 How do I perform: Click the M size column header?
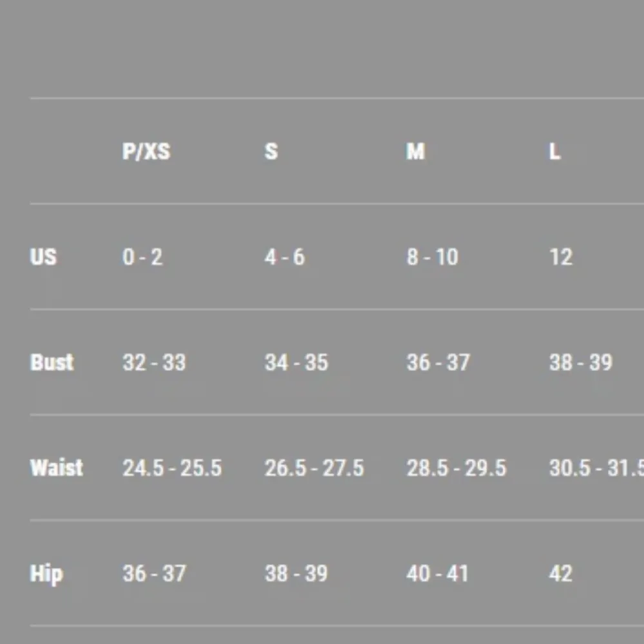[415, 151]
